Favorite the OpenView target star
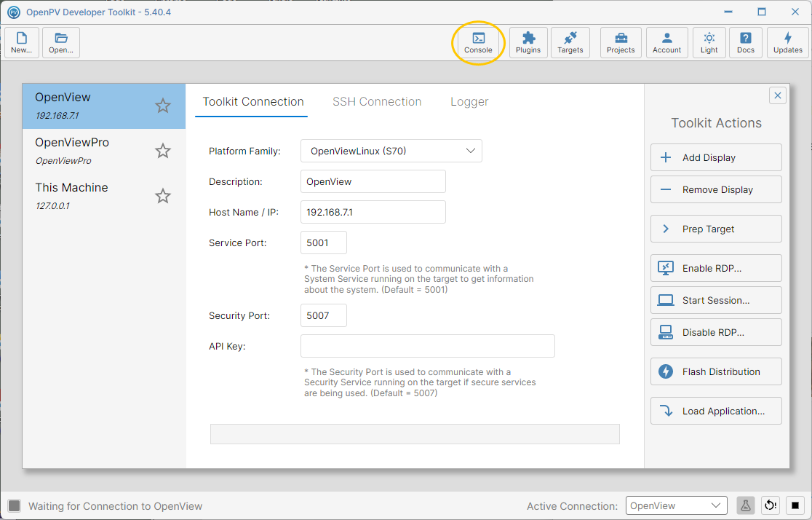This screenshot has height=520, width=812. click(x=162, y=106)
